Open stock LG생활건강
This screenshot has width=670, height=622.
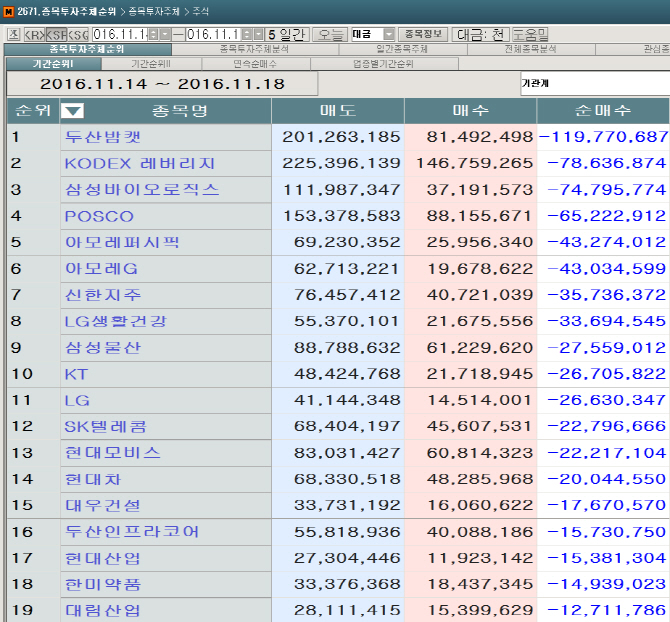coord(115,321)
